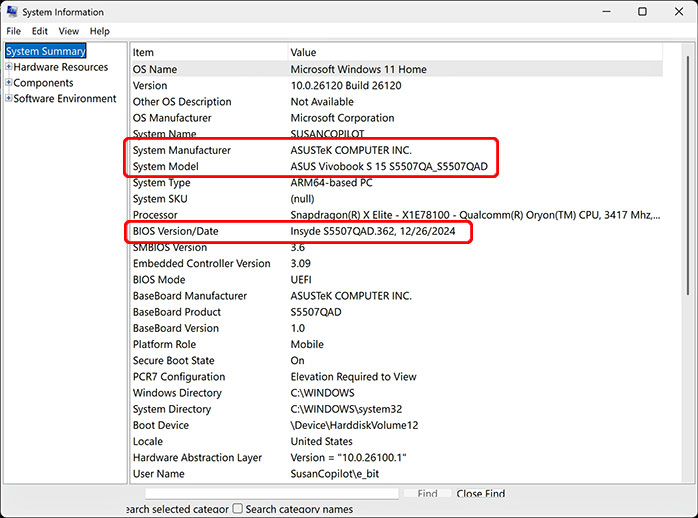Open the View menu
Screen dimensions: 698x518
(68, 31)
